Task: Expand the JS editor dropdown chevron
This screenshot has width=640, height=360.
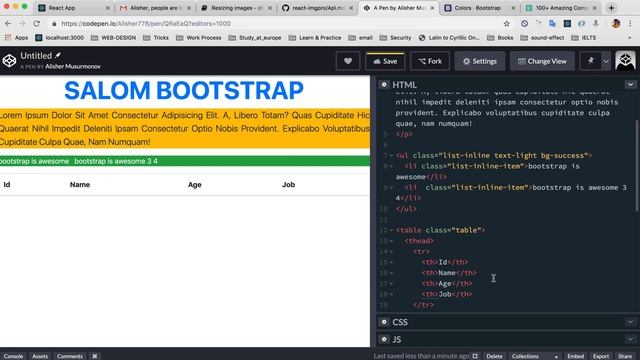Action: 630,339
